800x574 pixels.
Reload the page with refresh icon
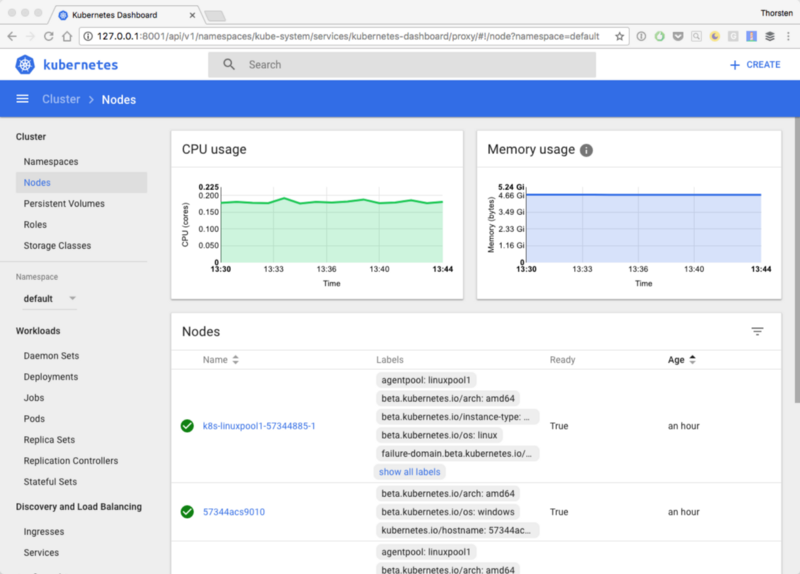(x=48, y=36)
